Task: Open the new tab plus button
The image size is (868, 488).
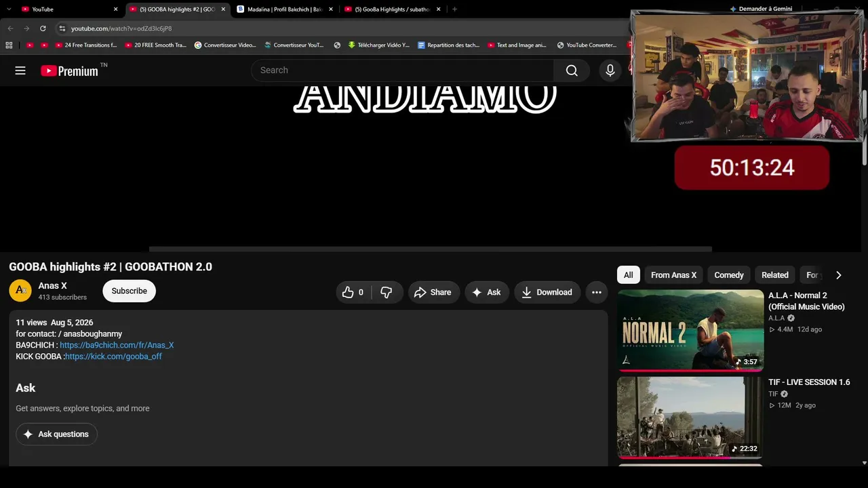Action: [454, 9]
